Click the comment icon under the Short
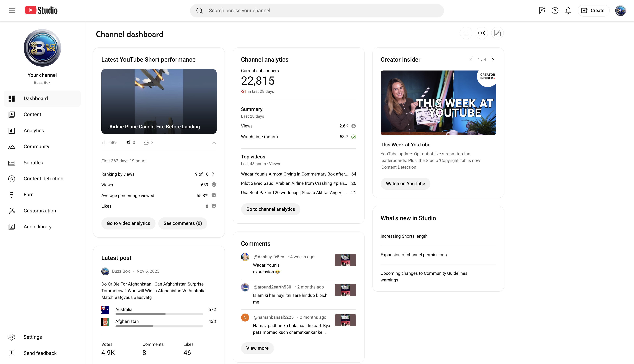Viewport: 634px width, 364px height. point(128,142)
